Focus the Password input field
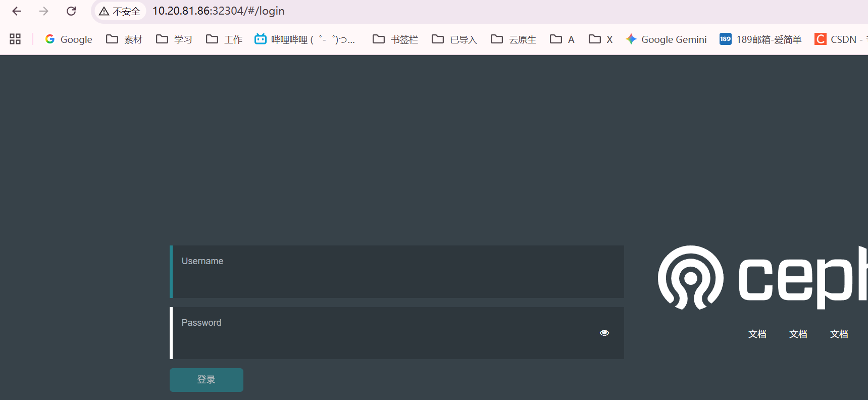868x400 pixels. 397,333
